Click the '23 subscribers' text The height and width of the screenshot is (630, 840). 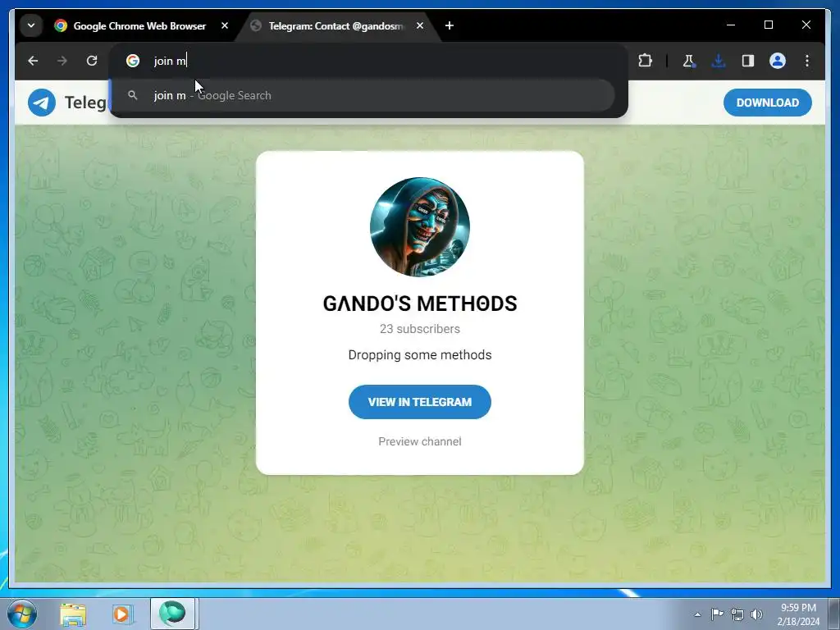click(419, 329)
